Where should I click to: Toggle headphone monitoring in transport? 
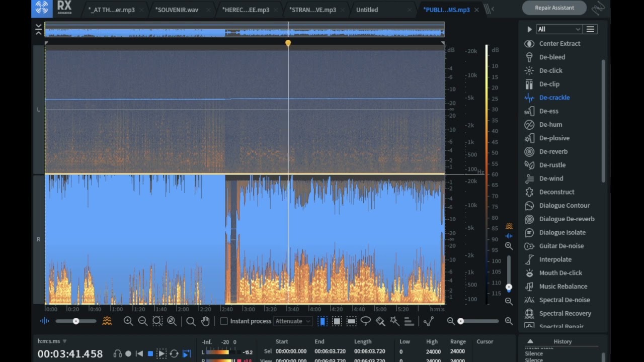click(117, 354)
